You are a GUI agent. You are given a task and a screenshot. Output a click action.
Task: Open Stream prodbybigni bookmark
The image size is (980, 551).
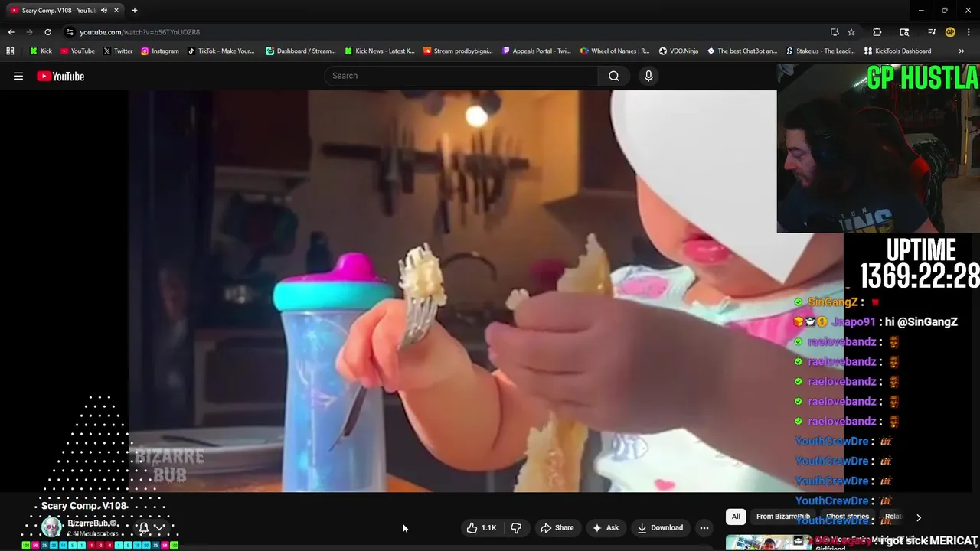tap(459, 51)
